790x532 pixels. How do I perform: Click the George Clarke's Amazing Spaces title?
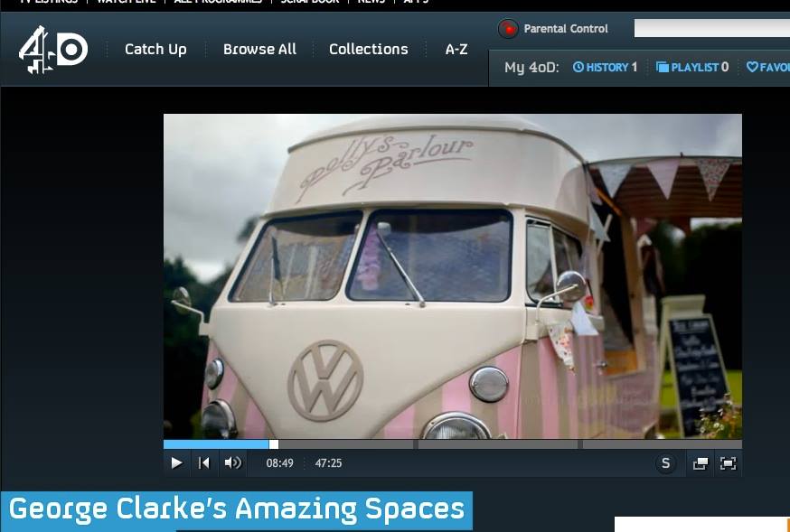[237, 509]
